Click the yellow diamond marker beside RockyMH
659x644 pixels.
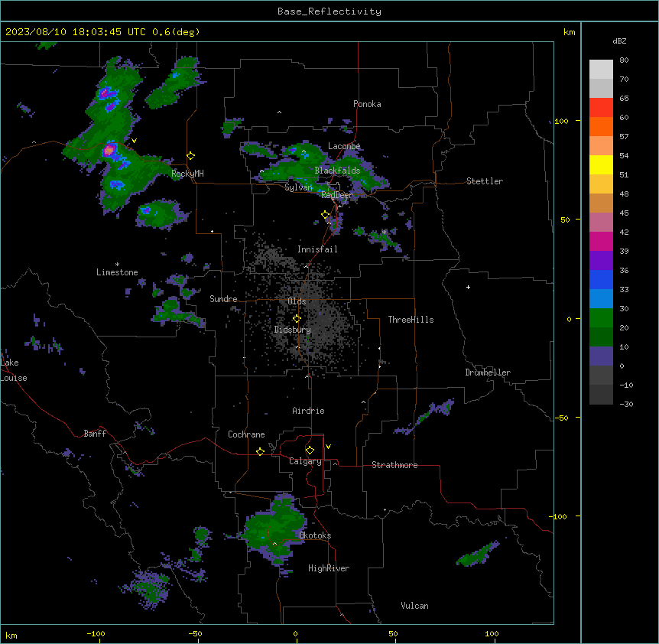tap(191, 156)
